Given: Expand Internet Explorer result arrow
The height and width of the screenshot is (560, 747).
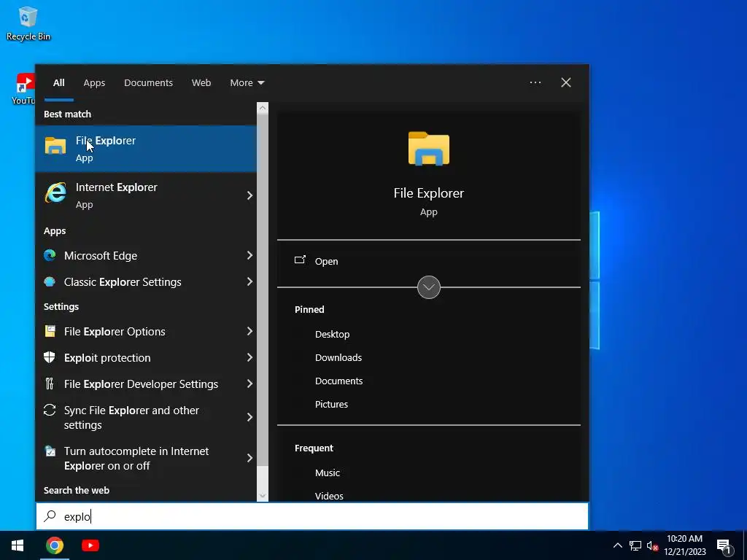Looking at the screenshot, I should [x=249, y=195].
